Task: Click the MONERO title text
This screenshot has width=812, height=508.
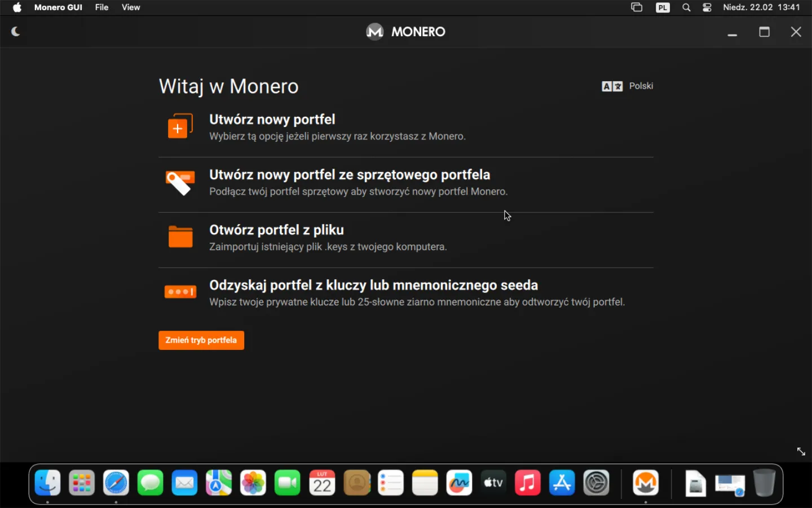Action: 418,32
